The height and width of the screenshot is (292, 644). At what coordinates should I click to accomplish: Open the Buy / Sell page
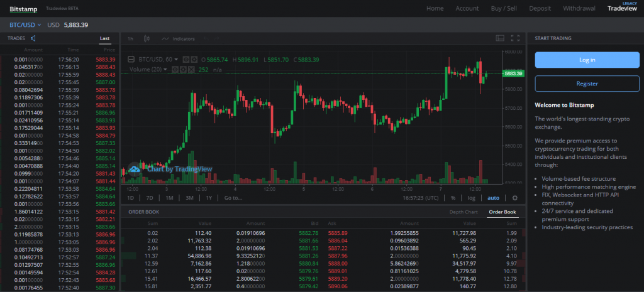tap(504, 8)
